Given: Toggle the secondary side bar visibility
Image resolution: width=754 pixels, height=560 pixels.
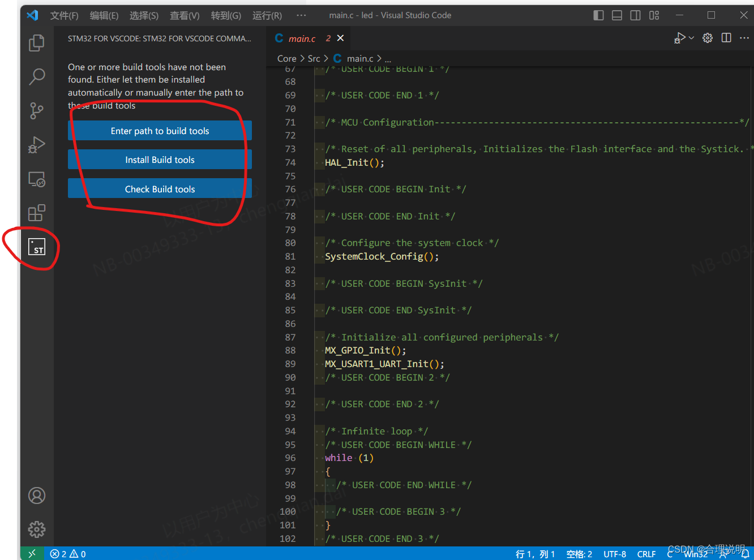Looking at the screenshot, I should point(636,15).
